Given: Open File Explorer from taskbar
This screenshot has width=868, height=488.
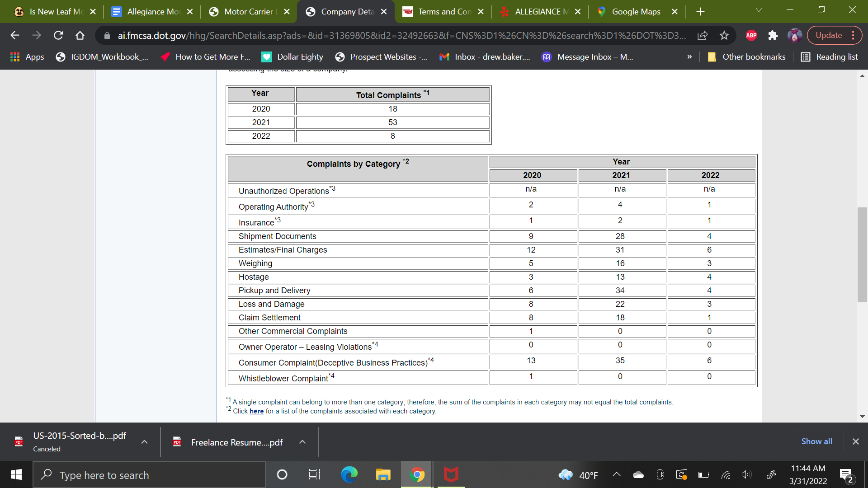Looking at the screenshot, I should pyautogui.click(x=383, y=474).
